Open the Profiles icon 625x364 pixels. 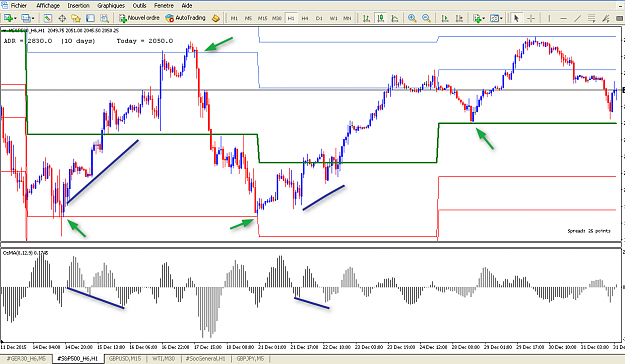click(x=26, y=18)
